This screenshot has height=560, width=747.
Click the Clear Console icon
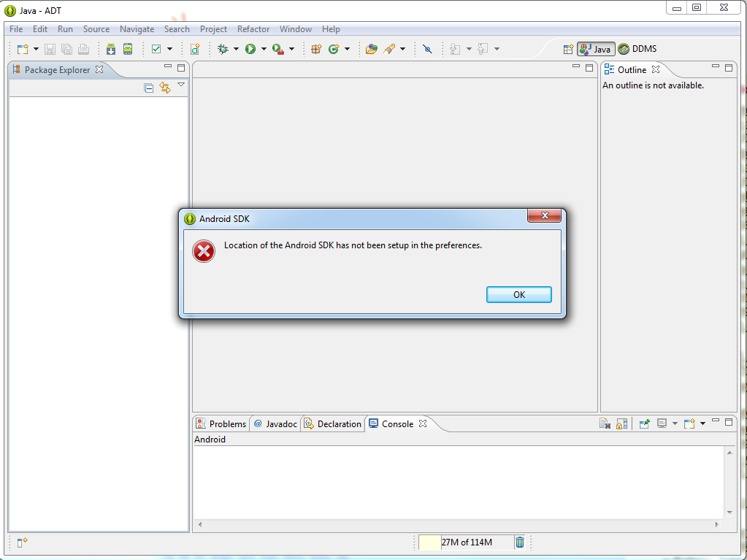point(605,423)
